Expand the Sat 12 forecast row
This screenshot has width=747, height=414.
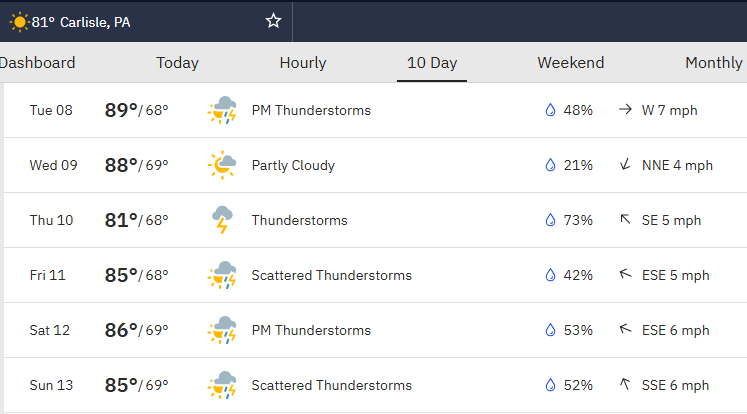tap(375, 330)
